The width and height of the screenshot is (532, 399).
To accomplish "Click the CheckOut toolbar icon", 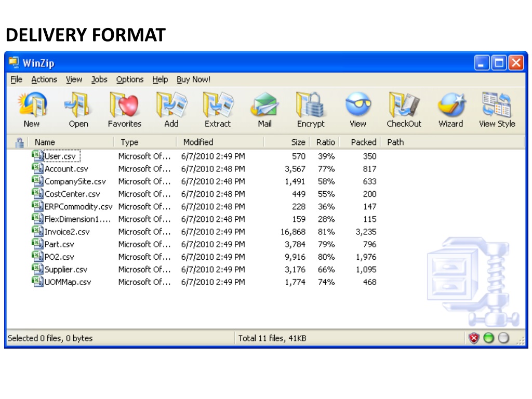I will point(404,105).
